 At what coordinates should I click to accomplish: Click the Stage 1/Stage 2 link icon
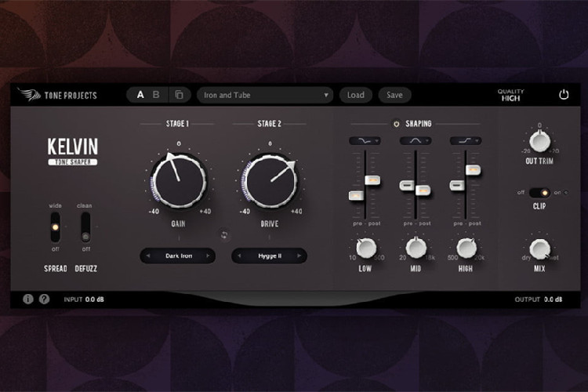(x=224, y=235)
